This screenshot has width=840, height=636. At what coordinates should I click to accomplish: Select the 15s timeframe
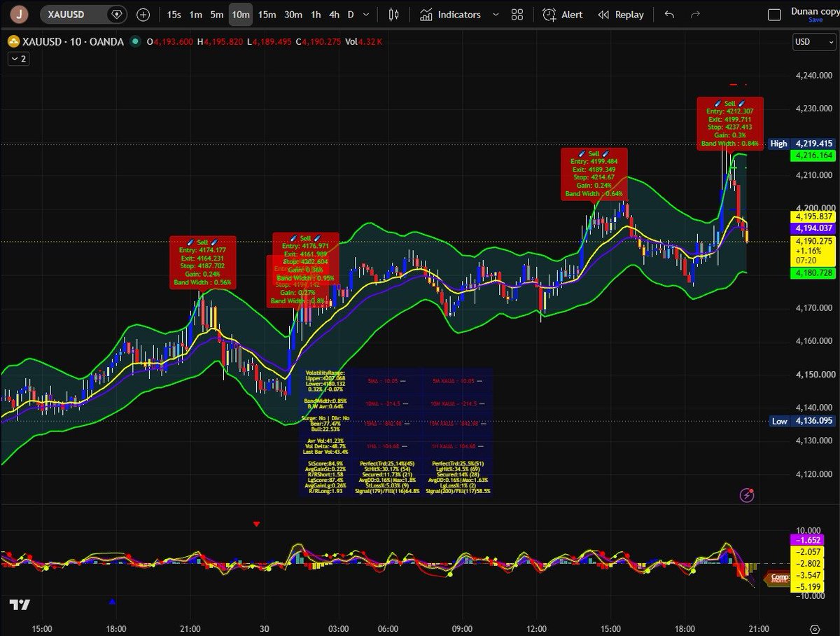coord(174,14)
